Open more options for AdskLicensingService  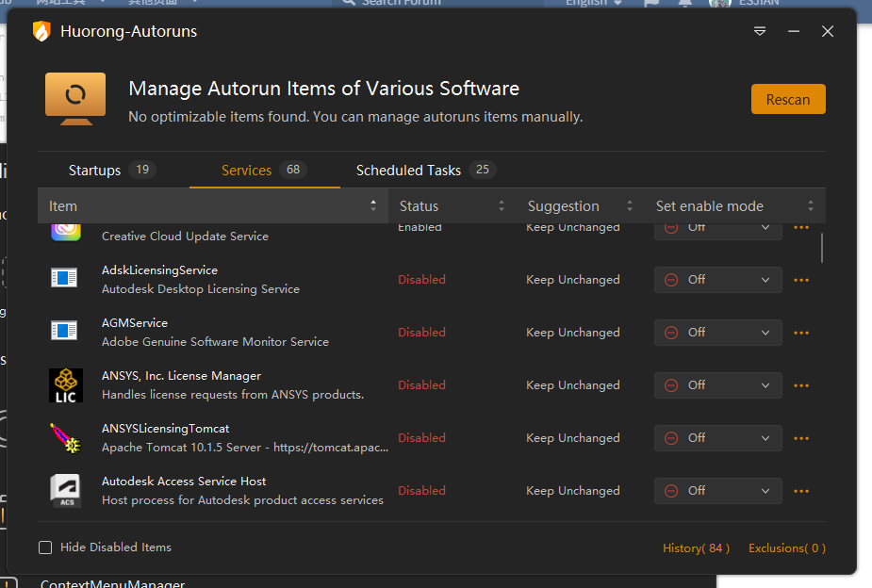[800, 280]
